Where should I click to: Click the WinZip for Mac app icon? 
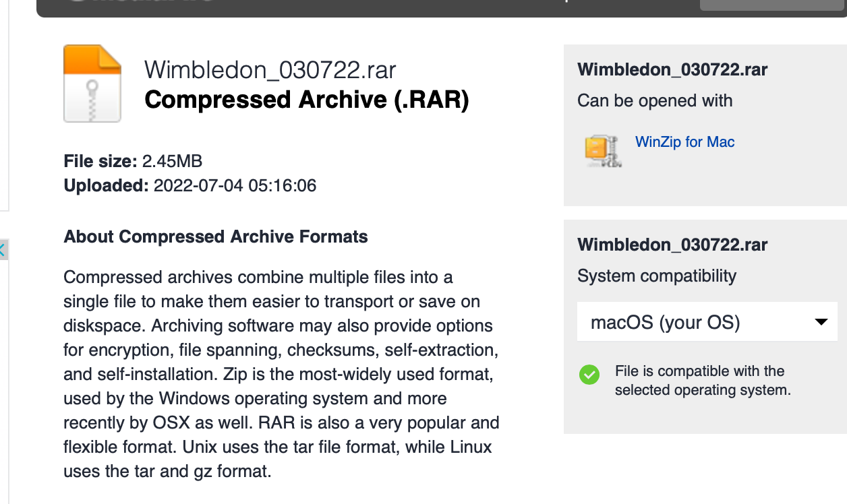coord(602,150)
